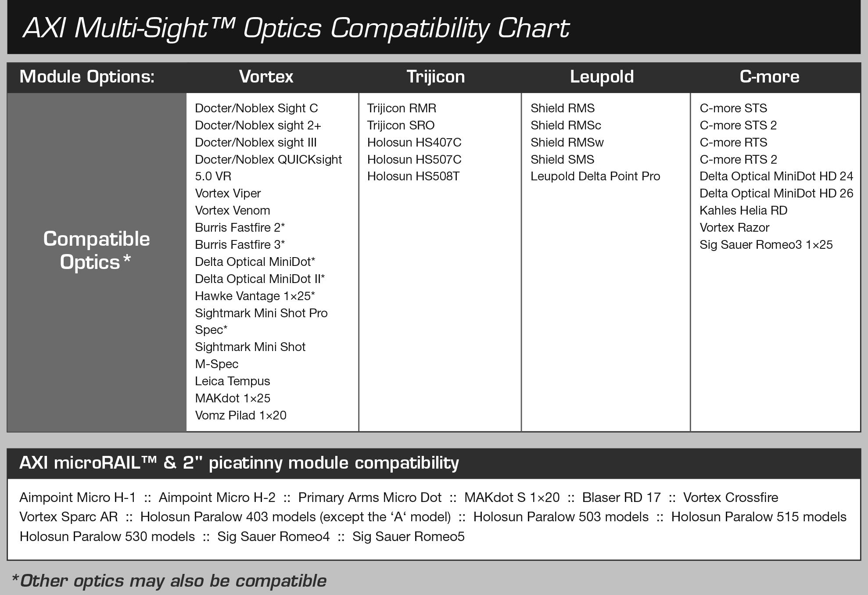
Task: Click Sig Sauer Romeo3 1×25 entry
Action: pyautogui.click(x=766, y=245)
